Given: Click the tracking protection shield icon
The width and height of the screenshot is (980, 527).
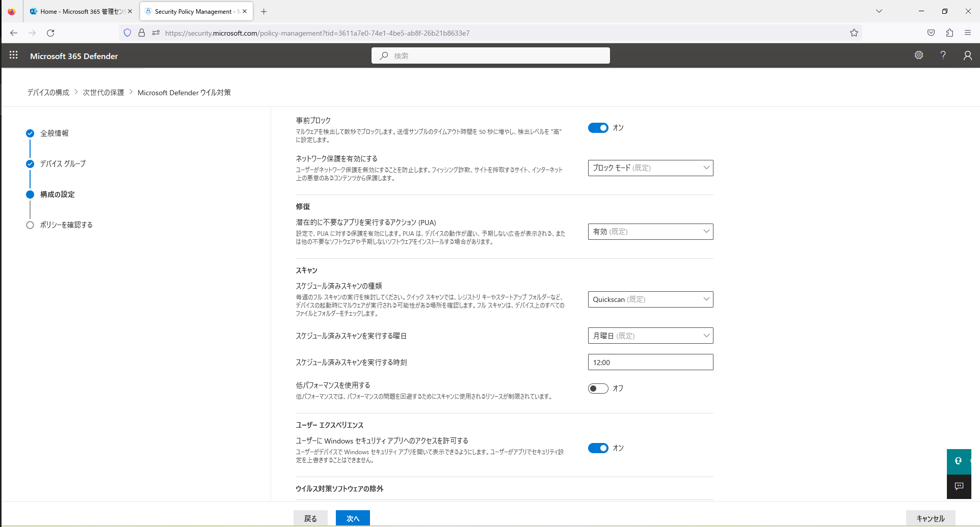Looking at the screenshot, I should coord(127,33).
